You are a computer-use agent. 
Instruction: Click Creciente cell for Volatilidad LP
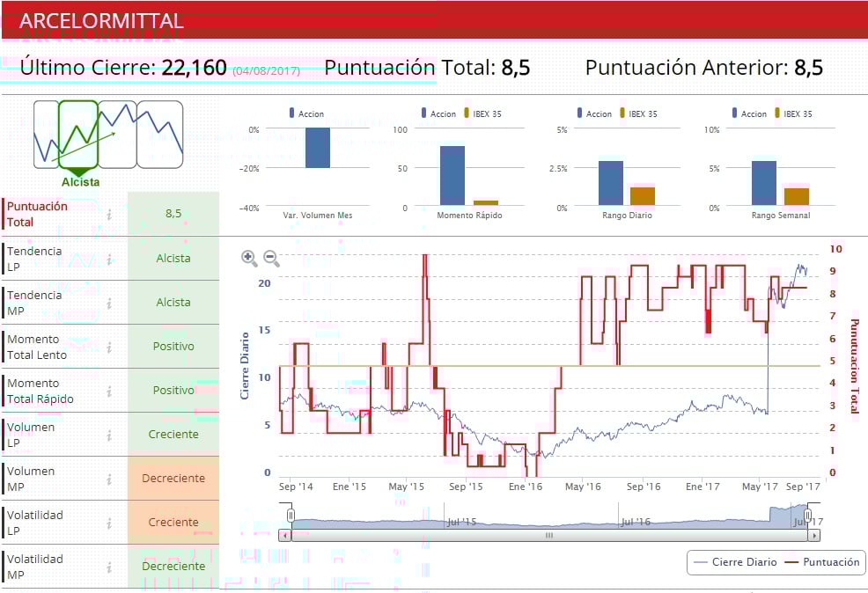173,523
